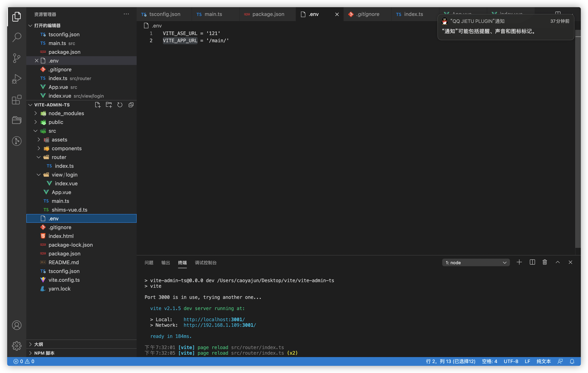Image resolution: width=588 pixels, height=373 pixels.
Task: Open README.md in file tree
Action: point(81,262)
